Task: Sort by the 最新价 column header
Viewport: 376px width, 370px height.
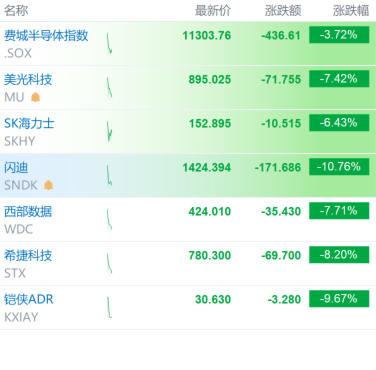Action: 213,10
